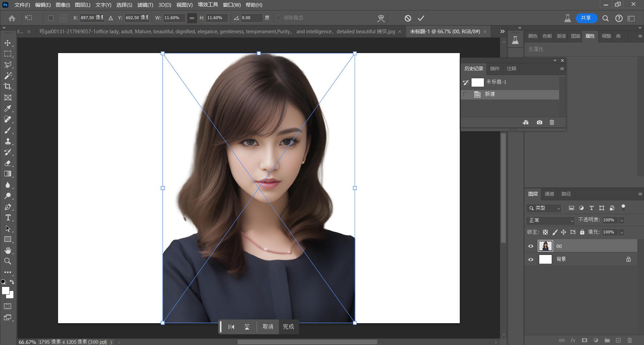Toggle lock transparent pixels
Image resolution: width=644 pixels, height=345 pixels.
point(545,232)
